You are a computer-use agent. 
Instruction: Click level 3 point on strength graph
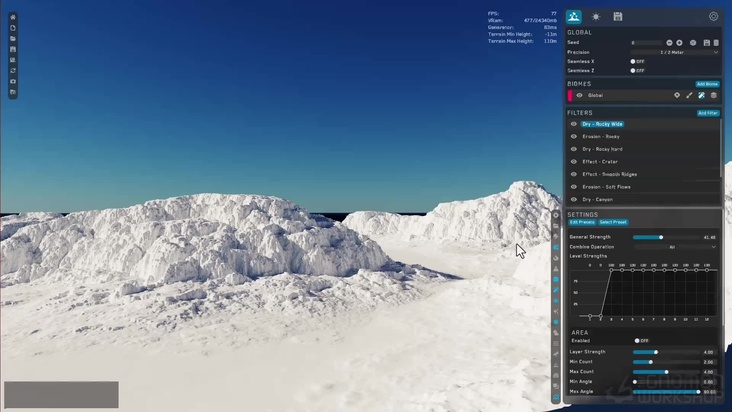click(611, 270)
